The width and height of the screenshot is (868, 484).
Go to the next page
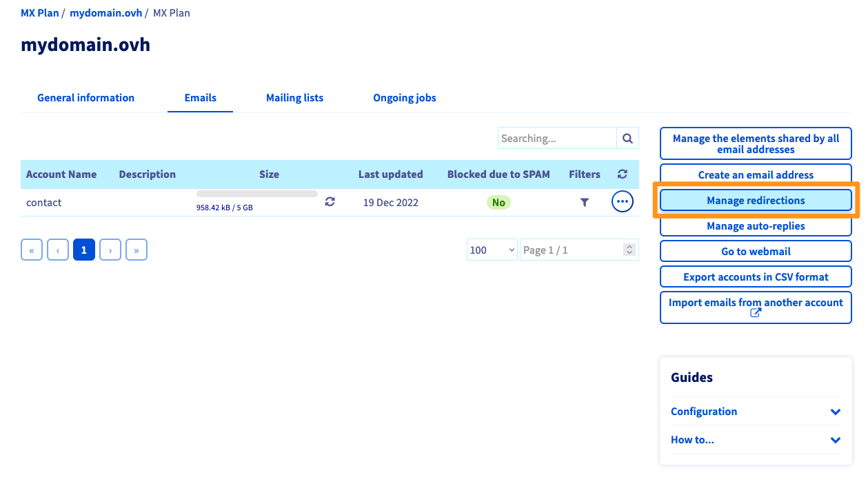pyautogui.click(x=110, y=250)
